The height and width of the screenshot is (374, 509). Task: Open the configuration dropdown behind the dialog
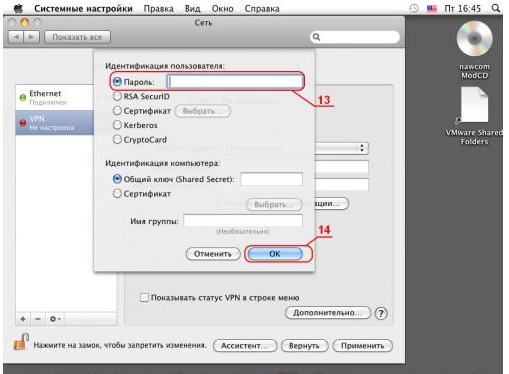coord(342,148)
